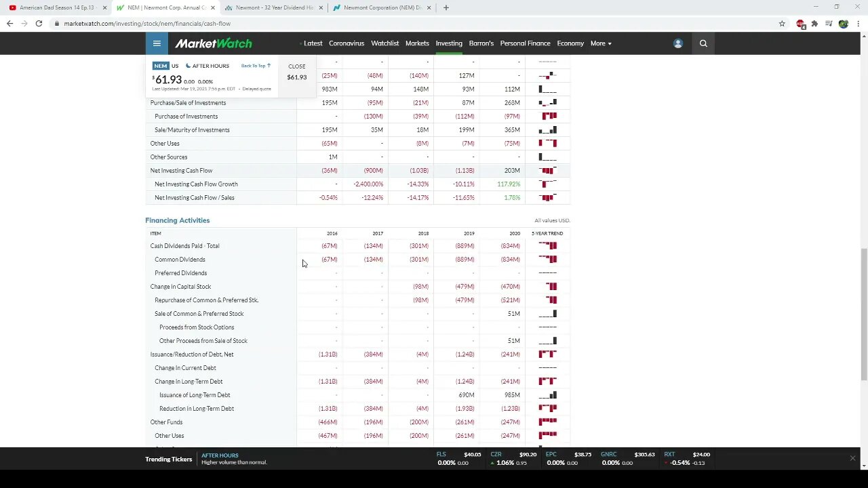Switch to the American Dad YouTube tab

(56, 7)
